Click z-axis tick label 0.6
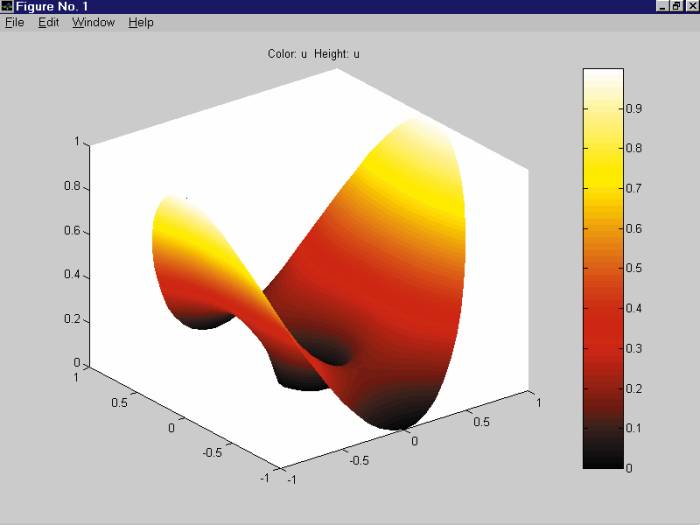Screen dimensions: 700x525 pyautogui.click(x=72, y=231)
